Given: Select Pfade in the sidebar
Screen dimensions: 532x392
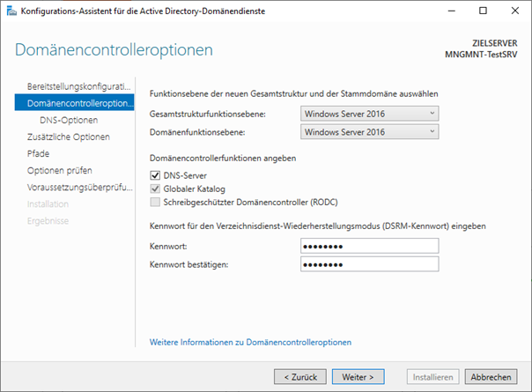Looking at the screenshot, I should point(39,153).
